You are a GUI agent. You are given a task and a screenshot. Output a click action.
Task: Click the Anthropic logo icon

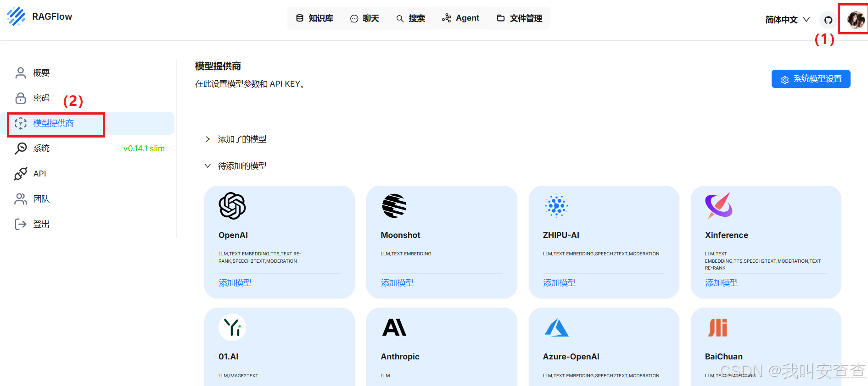coord(394,327)
